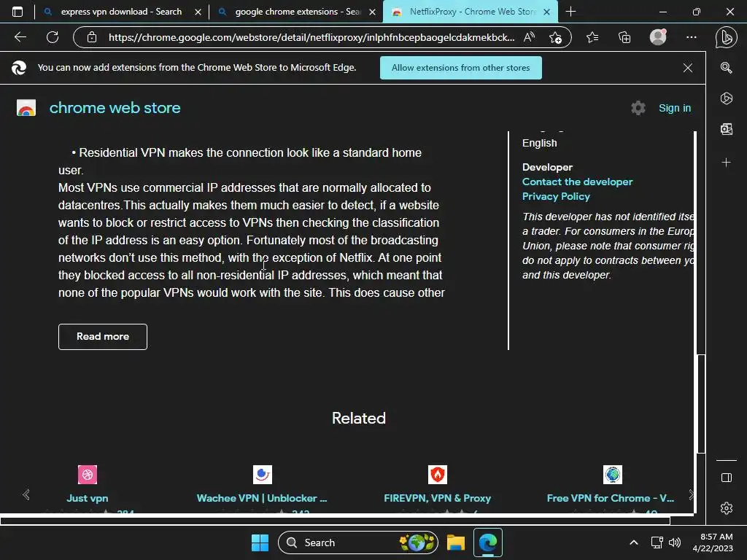Open the sidebar Search icon
The height and width of the screenshot is (560, 747).
pos(726,68)
